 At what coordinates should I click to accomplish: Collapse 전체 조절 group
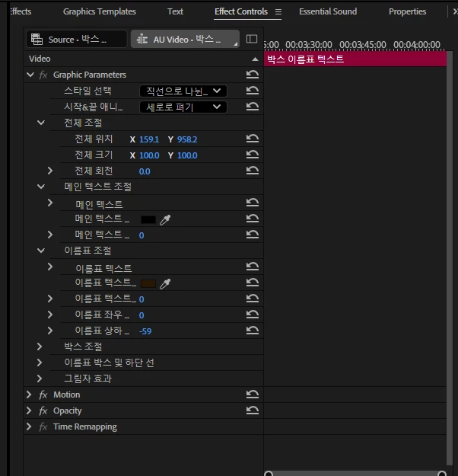(x=40, y=123)
